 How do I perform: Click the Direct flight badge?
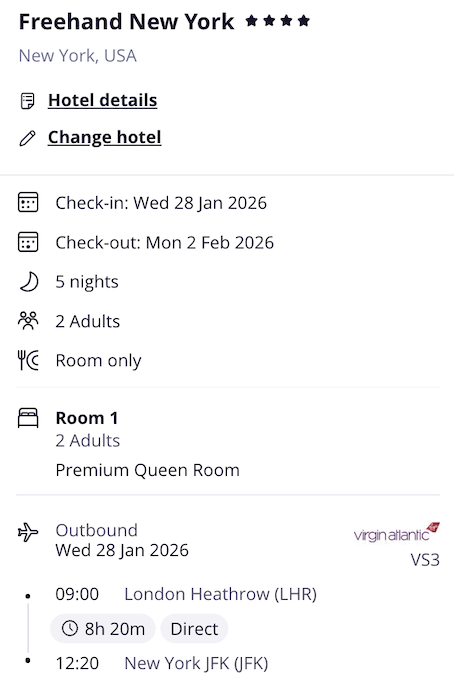[x=194, y=629]
